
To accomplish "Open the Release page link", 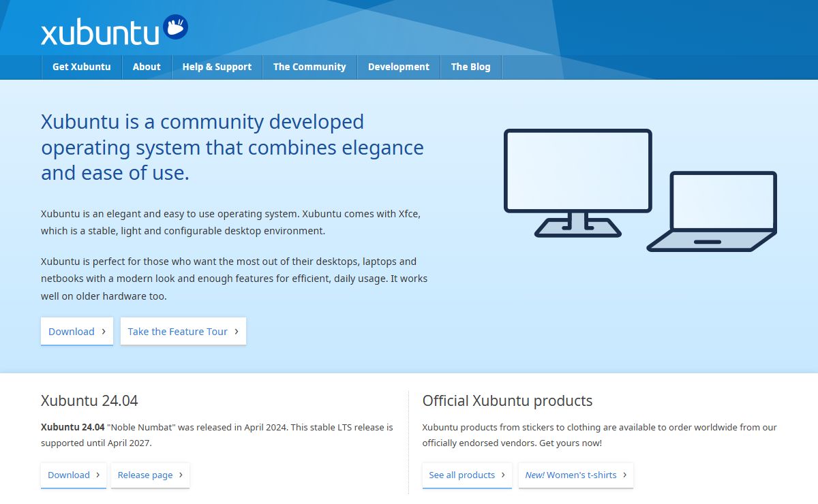I will [150, 475].
